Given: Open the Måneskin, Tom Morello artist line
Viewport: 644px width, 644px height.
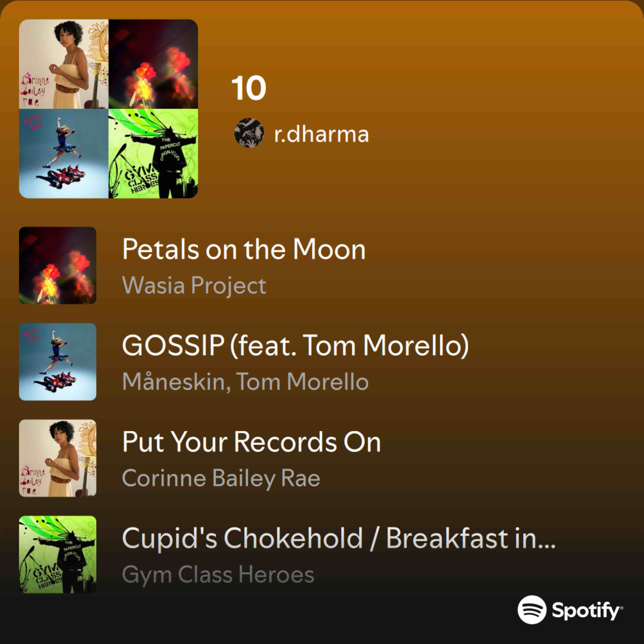Looking at the screenshot, I should pos(245,382).
